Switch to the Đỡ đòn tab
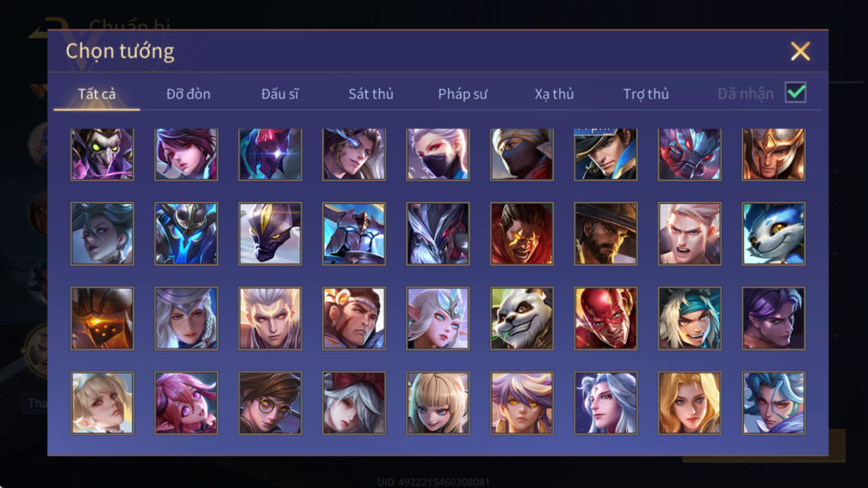 click(188, 94)
